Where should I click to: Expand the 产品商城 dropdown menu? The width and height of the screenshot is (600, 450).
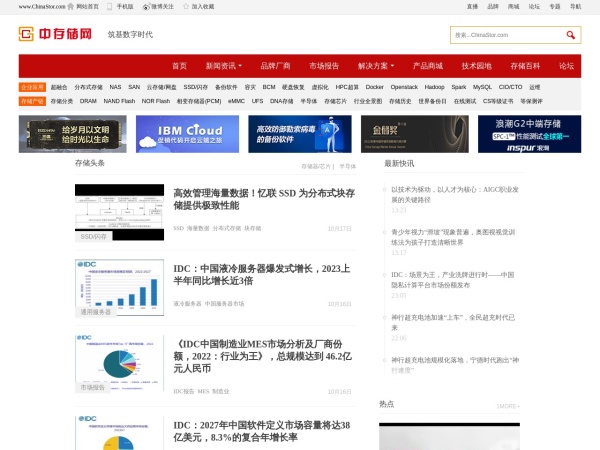[431, 66]
